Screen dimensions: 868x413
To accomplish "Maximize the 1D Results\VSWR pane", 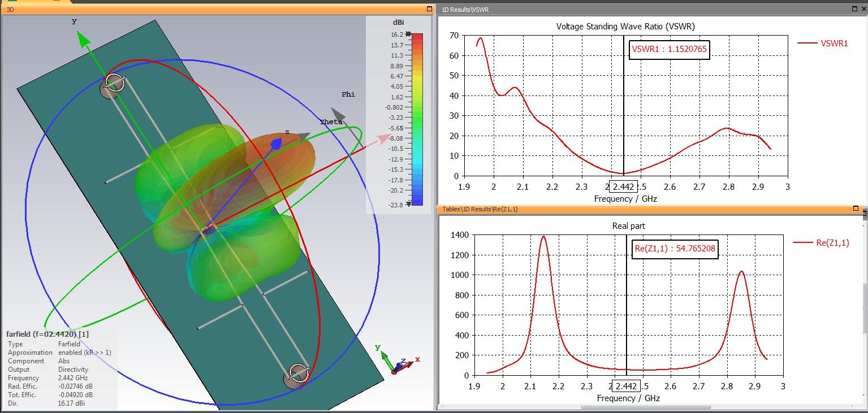I will [x=854, y=10].
